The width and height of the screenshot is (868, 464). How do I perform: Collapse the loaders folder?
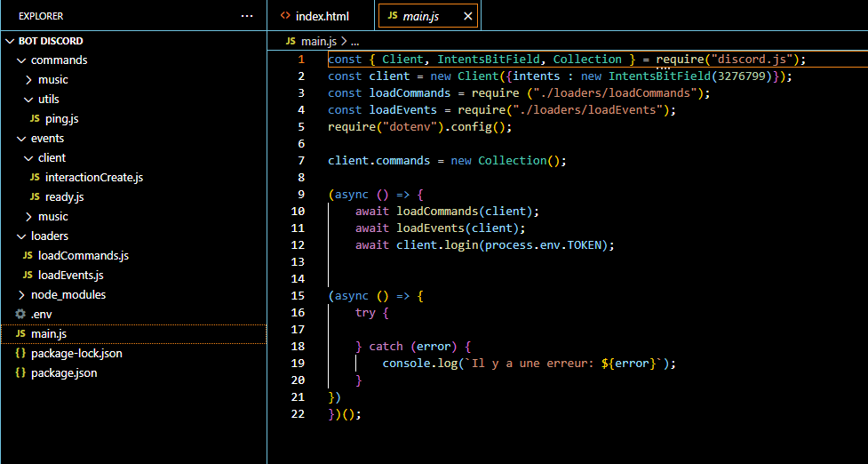click(x=21, y=236)
